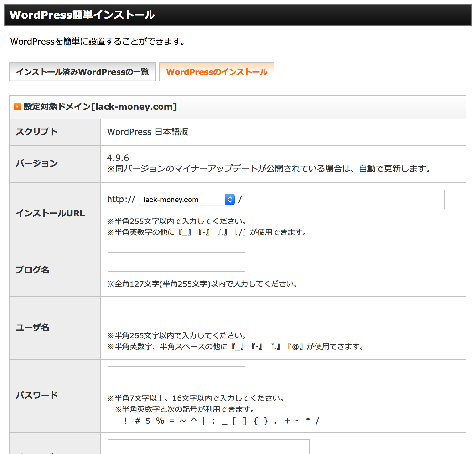The height and width of the screenshot is (454, 476).
Task: Click the ユーザ名 row label
Action: coord(33,327)
